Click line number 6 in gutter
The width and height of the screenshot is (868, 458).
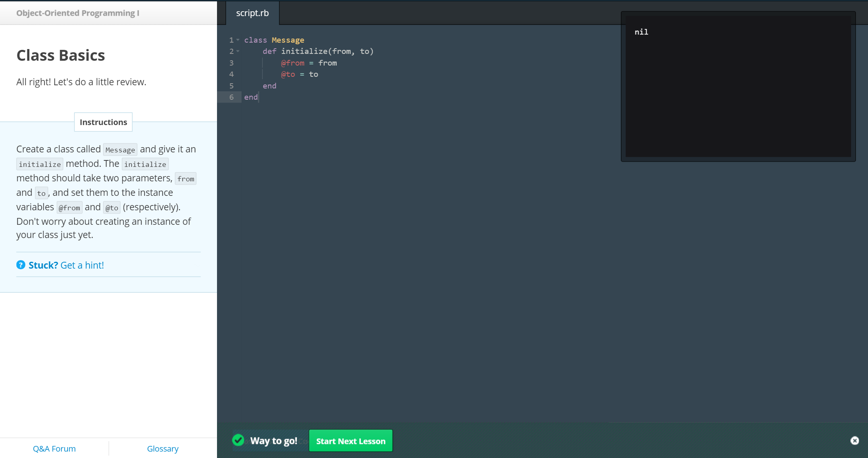point(231,97)
